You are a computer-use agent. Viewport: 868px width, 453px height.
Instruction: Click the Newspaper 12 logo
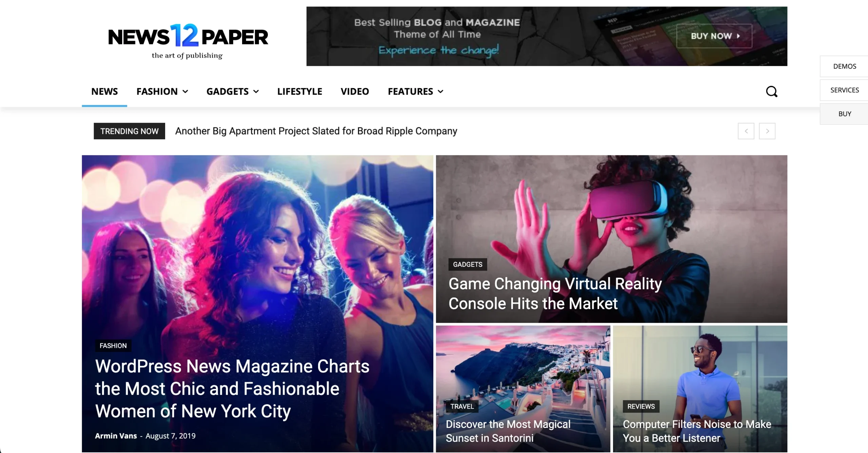point(188,41)
